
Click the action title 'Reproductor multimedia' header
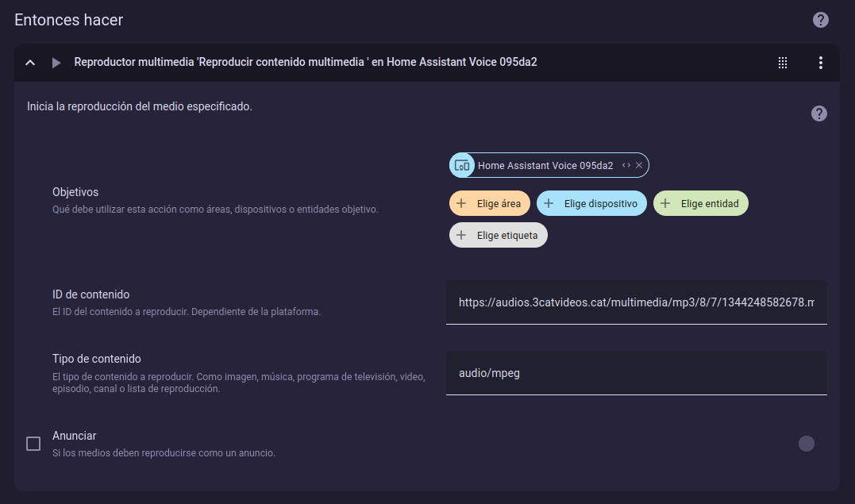coord(306,62)
